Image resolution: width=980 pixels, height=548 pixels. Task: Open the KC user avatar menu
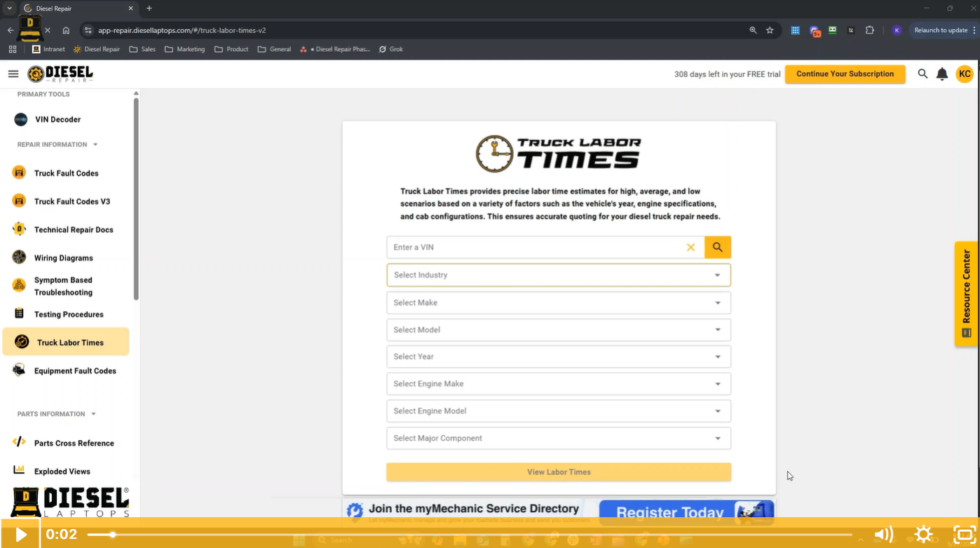965,74
